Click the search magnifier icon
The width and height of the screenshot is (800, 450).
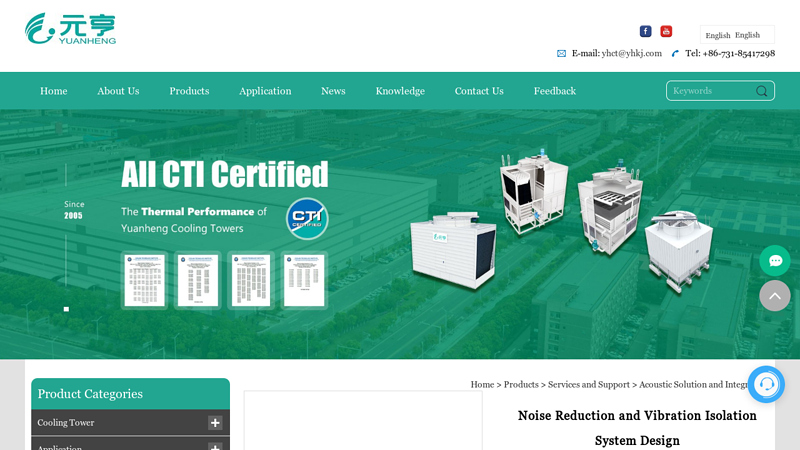tap(762, 91)
